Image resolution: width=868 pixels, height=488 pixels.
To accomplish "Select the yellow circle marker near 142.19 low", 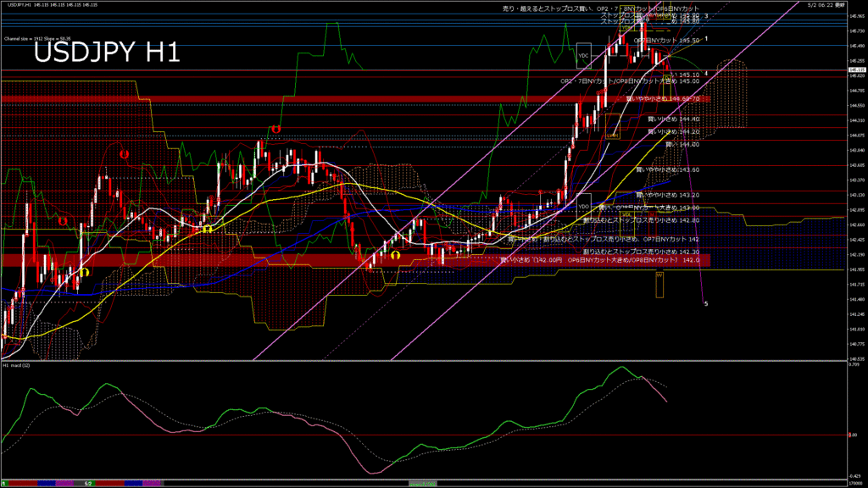I will click(395, 254).
